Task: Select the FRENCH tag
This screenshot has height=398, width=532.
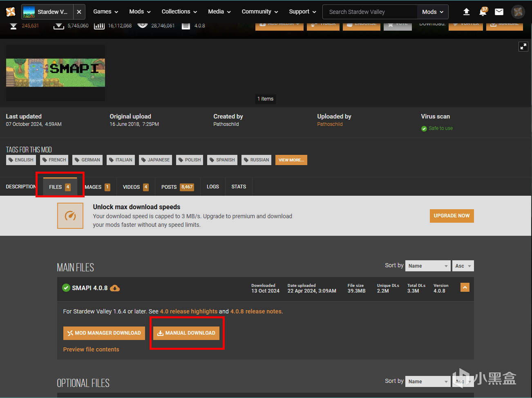Action: (54, 160)
